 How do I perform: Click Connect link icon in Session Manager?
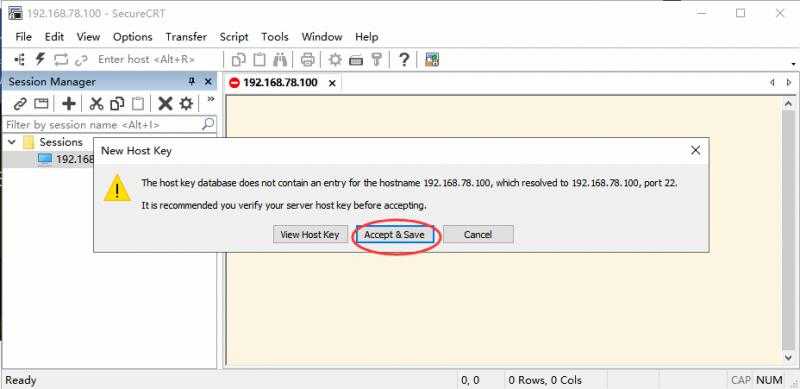[20, 104]
